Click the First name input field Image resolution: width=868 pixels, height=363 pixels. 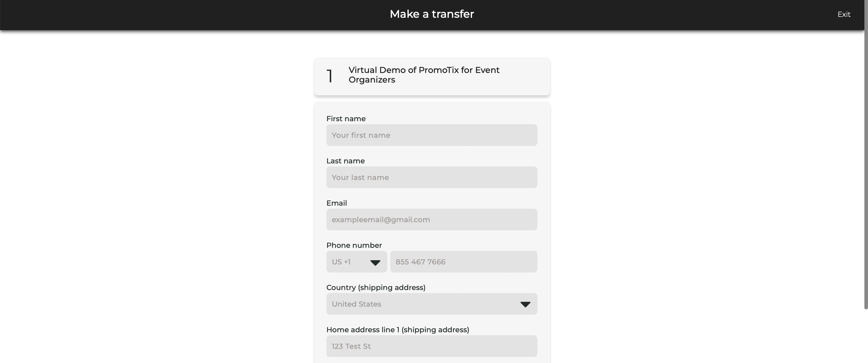coord(431,135)
